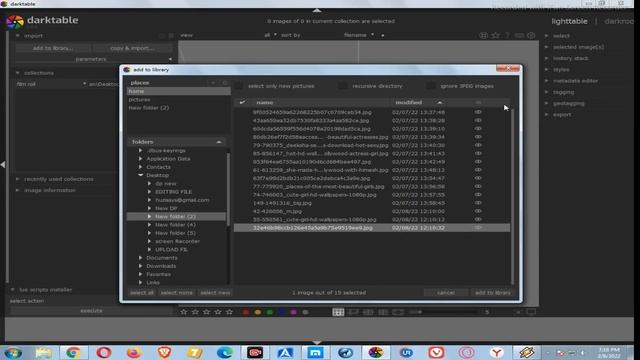Select New folder (2) in the places list

pos(178,108)
